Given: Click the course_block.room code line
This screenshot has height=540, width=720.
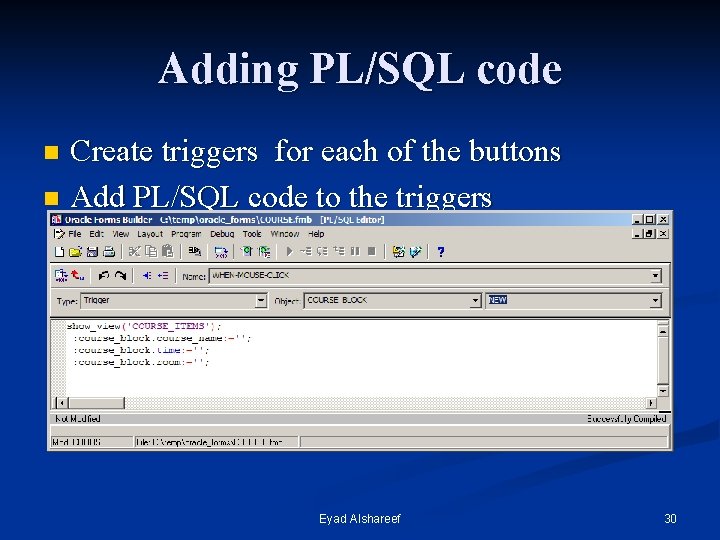Looking at the screenshot, I should pyautogui.click(x=141, y=362).
